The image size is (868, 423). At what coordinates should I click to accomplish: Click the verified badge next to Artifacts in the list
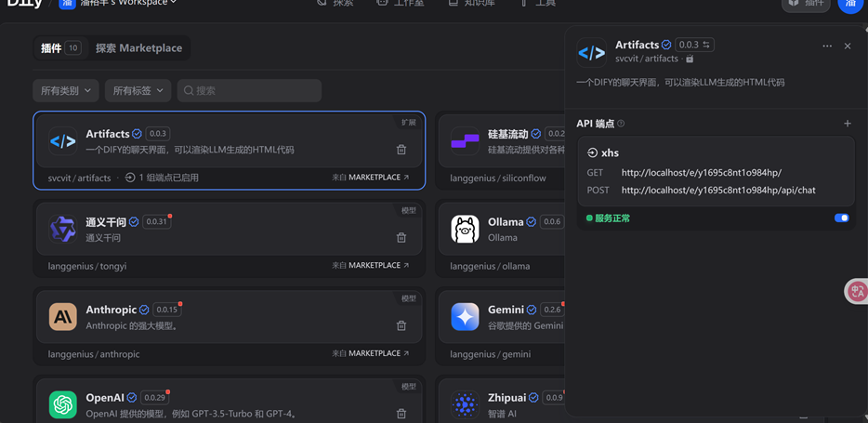[x=137, y=134]
